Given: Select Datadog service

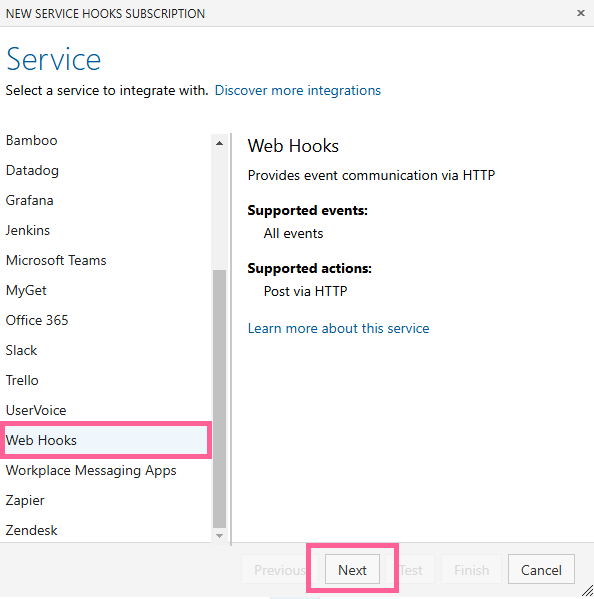Looking at the screenshot, I should (x=105, y=170).
